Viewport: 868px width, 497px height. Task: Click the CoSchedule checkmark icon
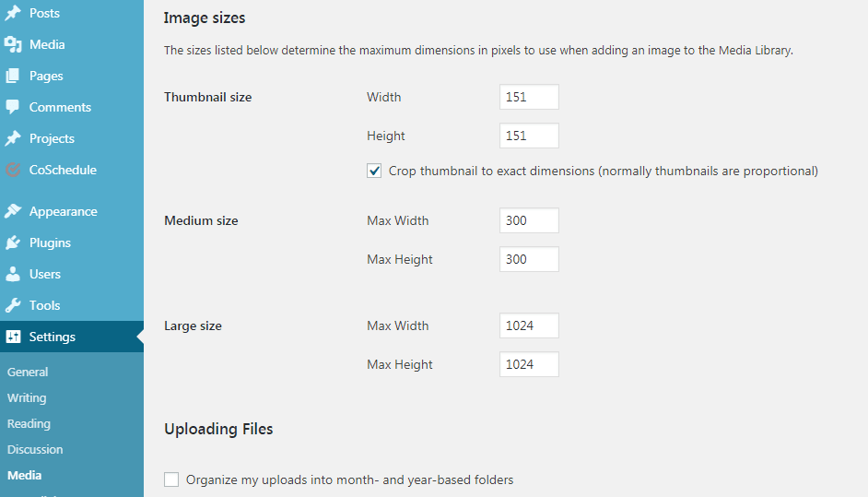[13, 170]
